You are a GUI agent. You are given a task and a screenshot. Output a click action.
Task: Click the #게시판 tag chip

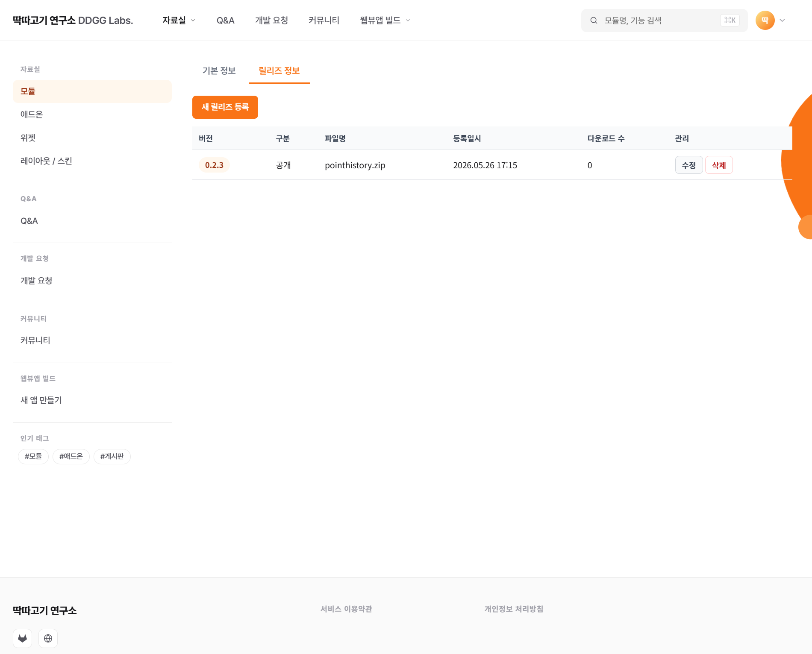click(x=112, y=457)
